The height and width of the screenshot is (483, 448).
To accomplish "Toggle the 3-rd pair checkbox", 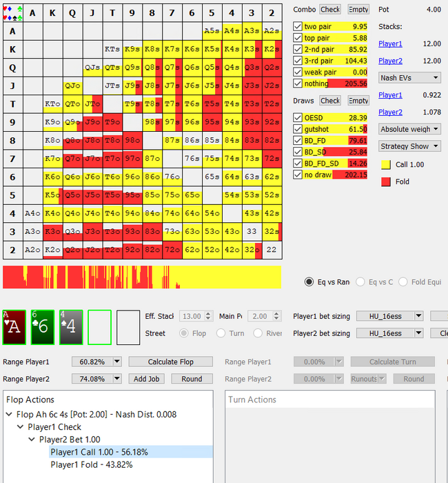I will (298, 61).
